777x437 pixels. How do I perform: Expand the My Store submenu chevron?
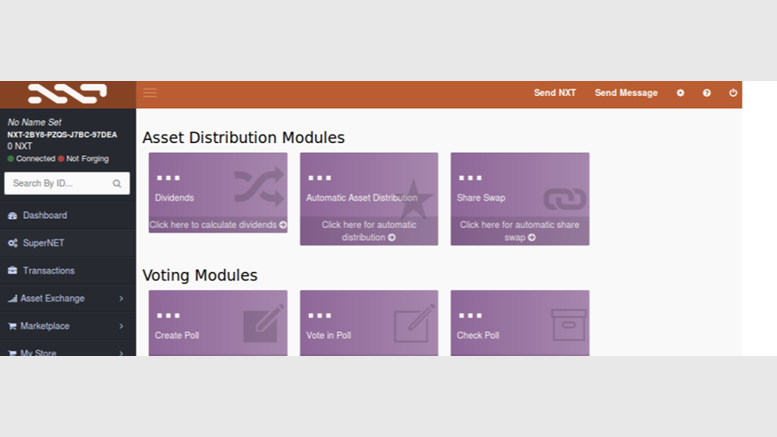click(121, 353)
